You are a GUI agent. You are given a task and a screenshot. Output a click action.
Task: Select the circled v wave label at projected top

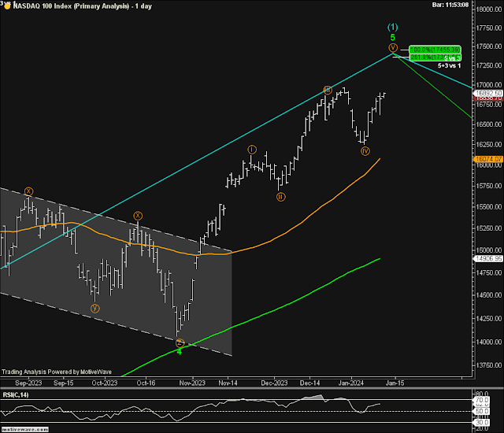click(x=393, y=47)
